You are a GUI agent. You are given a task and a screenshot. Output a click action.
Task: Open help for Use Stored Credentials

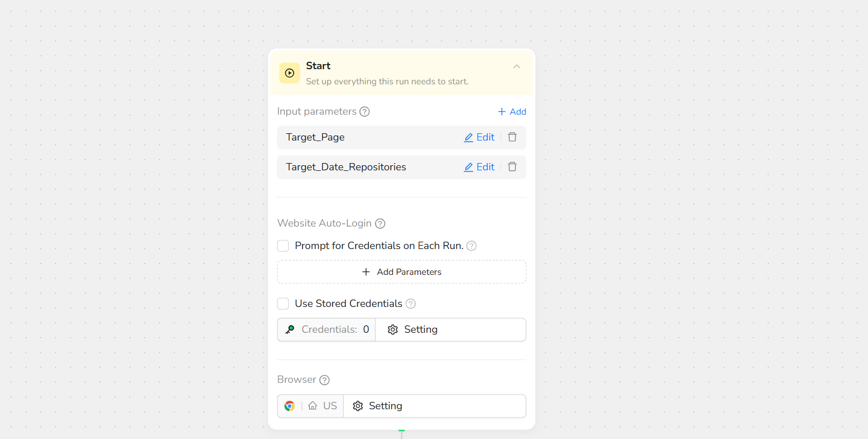[x=411, y=304]
